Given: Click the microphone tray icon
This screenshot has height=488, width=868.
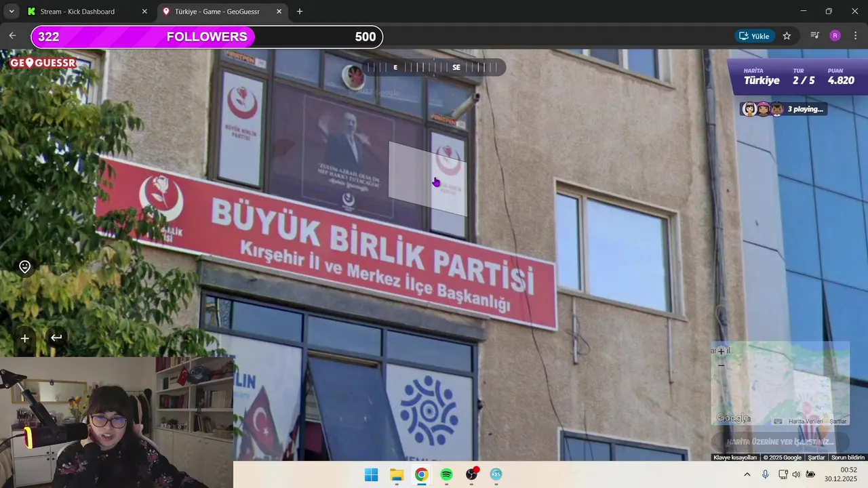Looking at the screenshot, I should [765, 474].
